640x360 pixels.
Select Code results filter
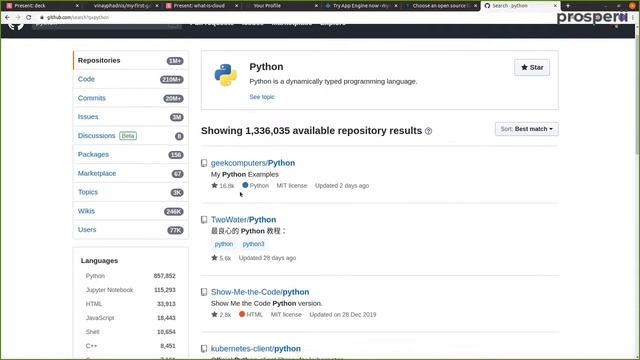[131, 79]
